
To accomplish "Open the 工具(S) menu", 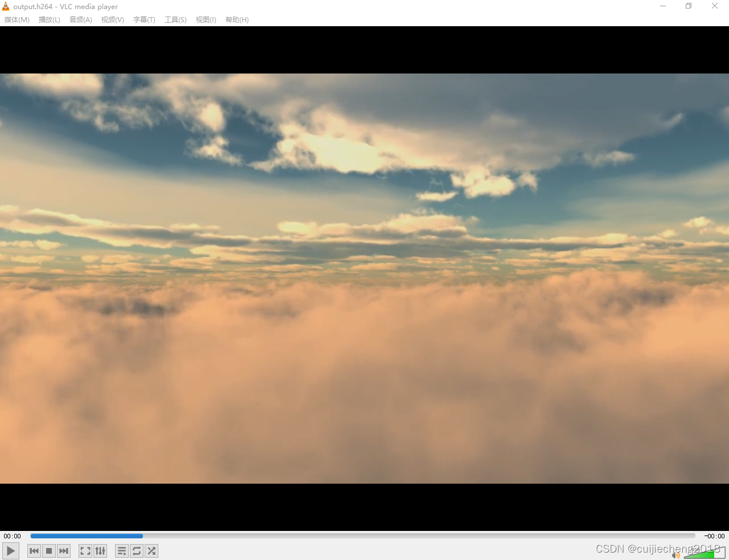I will (x=175, y=19).
